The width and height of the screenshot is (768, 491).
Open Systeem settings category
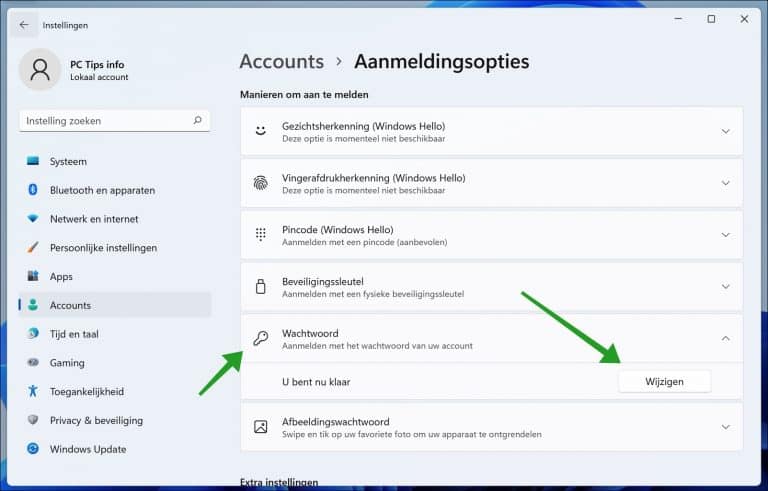coord(115,161)
